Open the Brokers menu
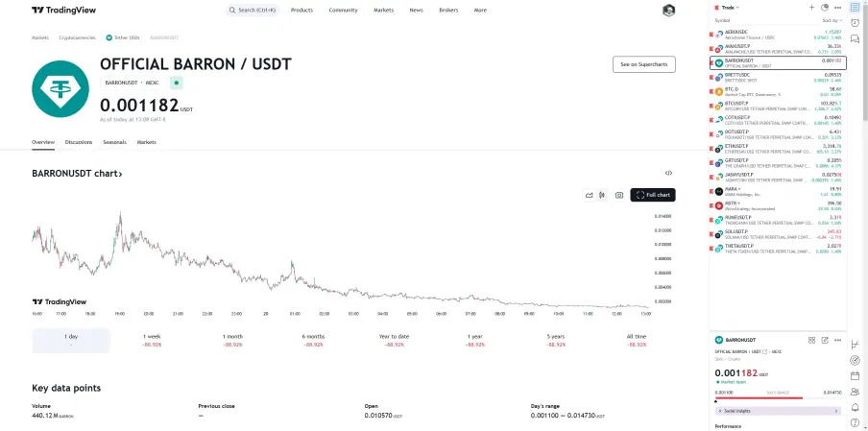Viewport: 868px width, 431px height. [x=448, y=10]
